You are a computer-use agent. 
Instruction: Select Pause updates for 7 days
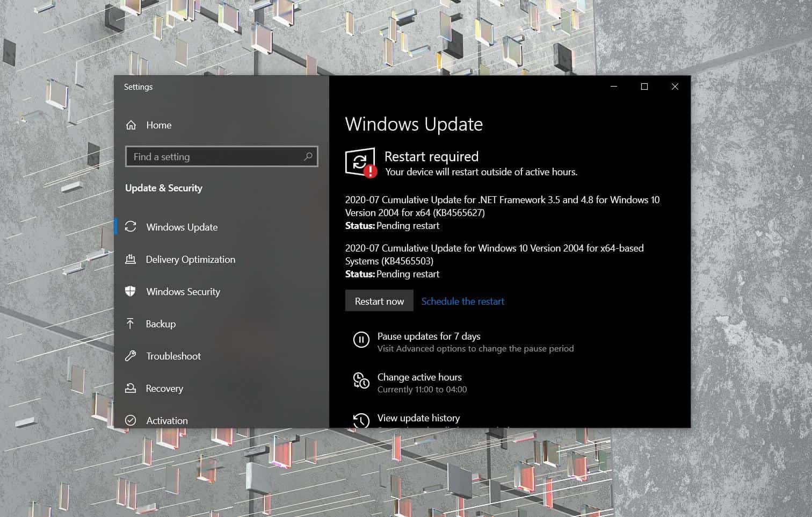[x=429, y=336]
